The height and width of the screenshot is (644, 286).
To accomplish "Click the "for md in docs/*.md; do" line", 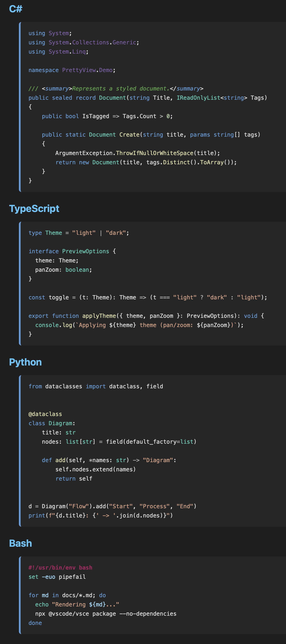I will tap(67, 595).
